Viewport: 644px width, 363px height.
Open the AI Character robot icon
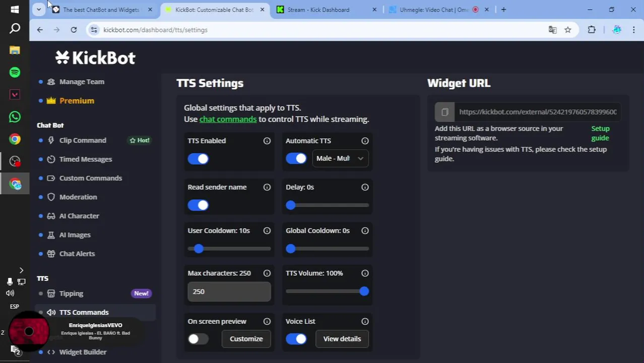(x=51, y=216)
